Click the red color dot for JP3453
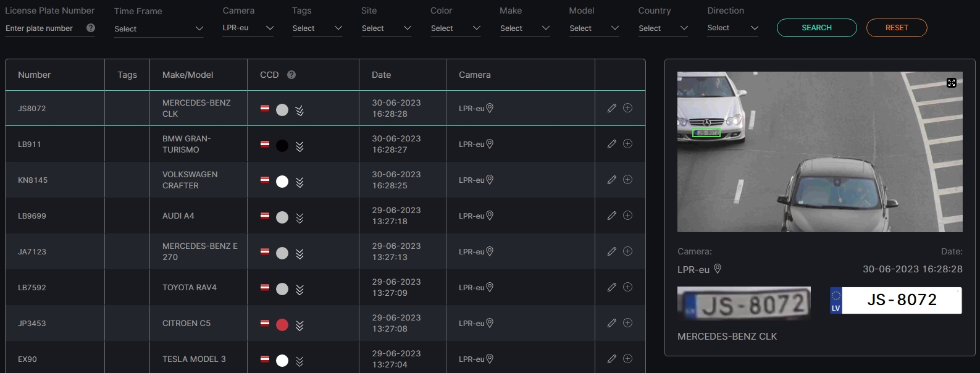This screenshot has height=373, width=980. 282,325
